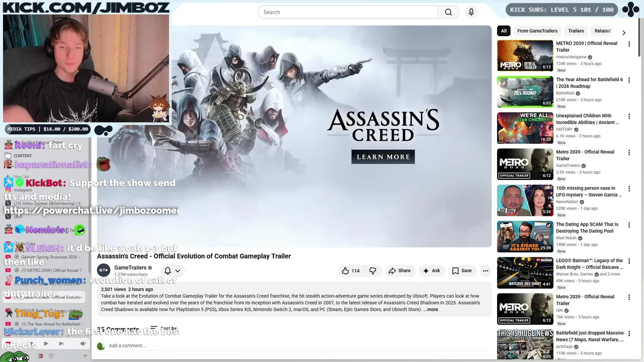
Task: Open the options menu for the IGN Metro 2039 video
Action: coord(629,298)
